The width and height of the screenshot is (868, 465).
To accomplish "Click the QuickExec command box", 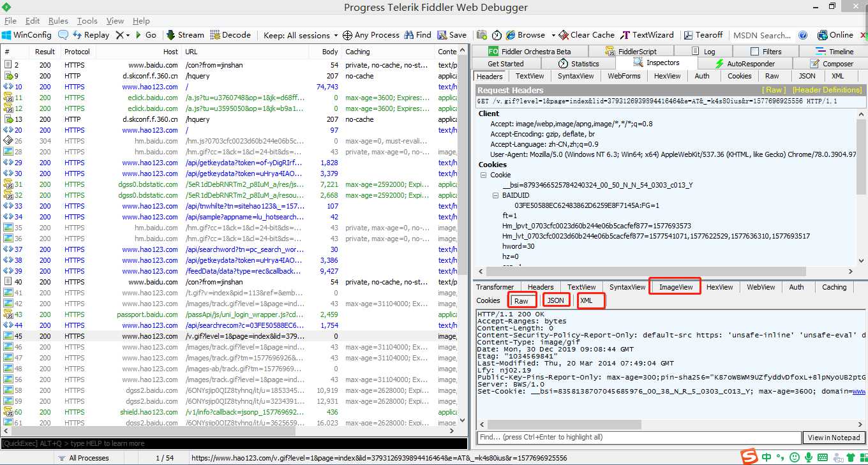I will pos(234,443).
